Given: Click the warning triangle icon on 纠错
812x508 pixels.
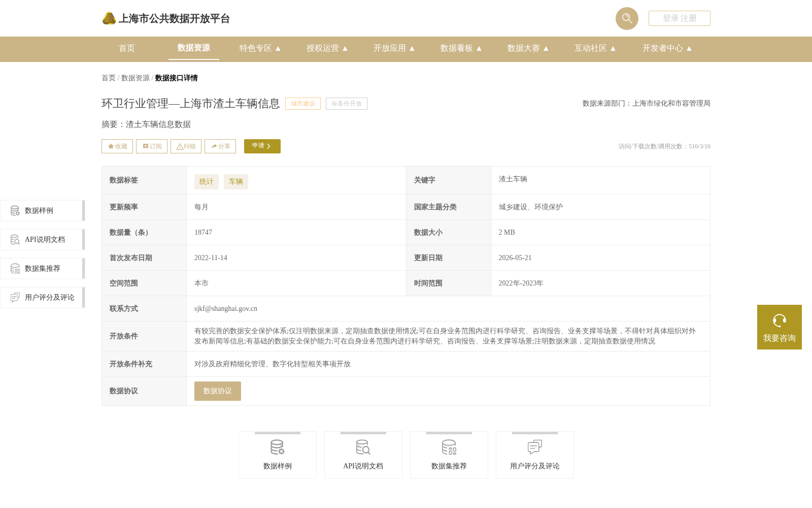Looking at the screenshot, I should point(180,146).
